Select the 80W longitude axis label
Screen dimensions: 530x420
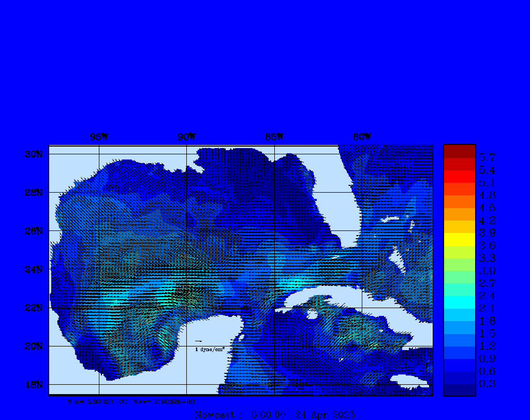click(x=362, y=137)
